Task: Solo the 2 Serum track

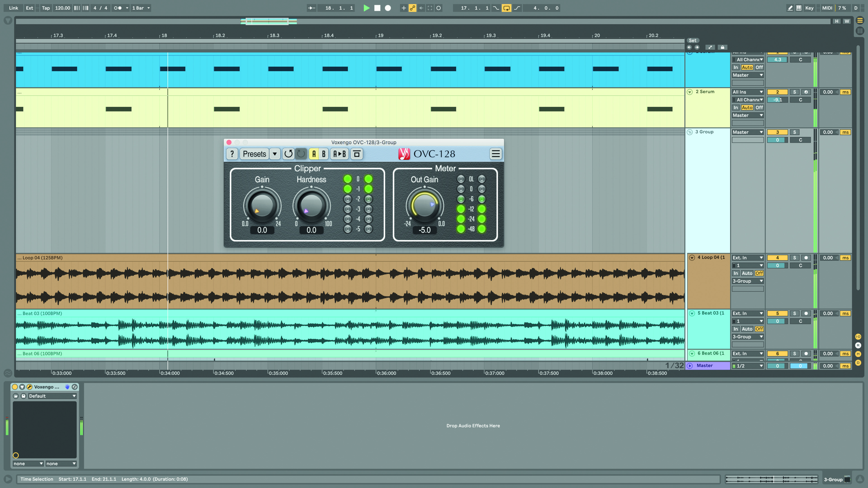Action: click(794, 92)
